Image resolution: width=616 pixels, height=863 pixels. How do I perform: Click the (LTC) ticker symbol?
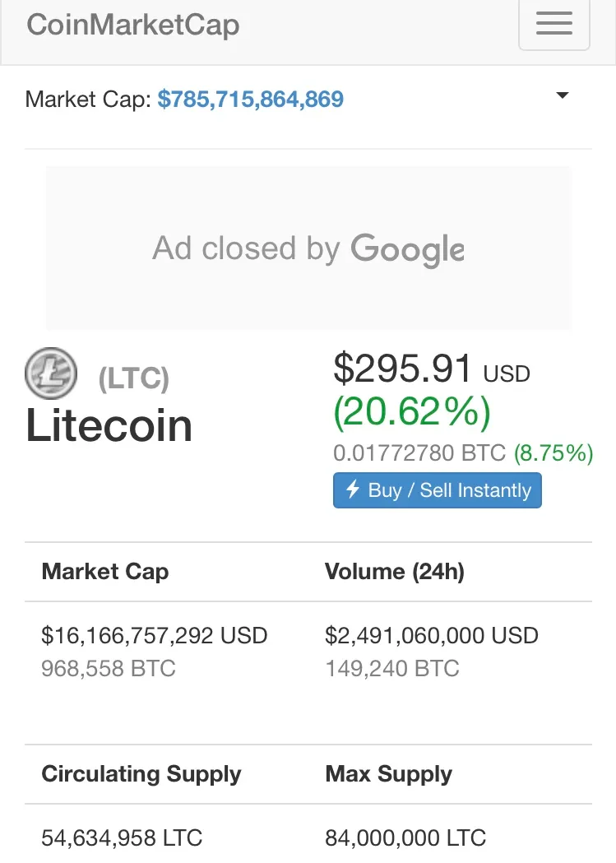pyautogui.click(x=134, y=378)
